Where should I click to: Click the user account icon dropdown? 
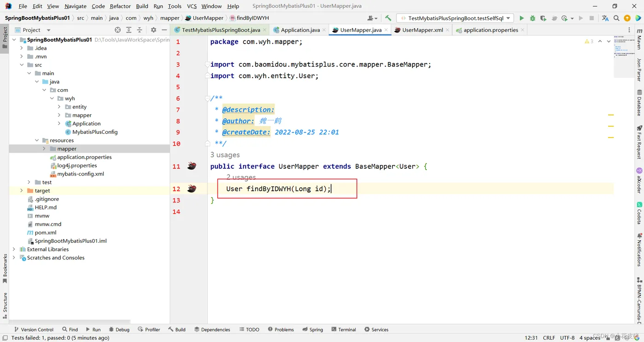tap(373, 18)
